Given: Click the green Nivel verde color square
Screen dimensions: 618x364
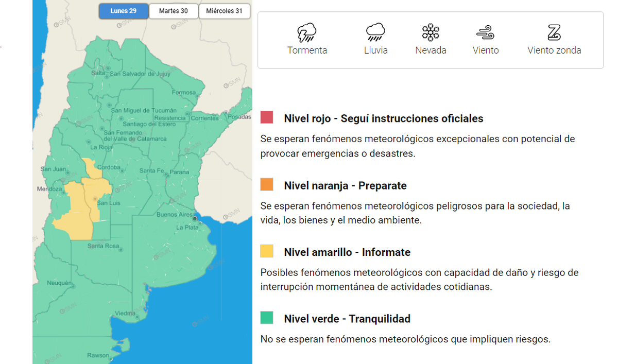Looking at the screenshot, I should tap(267, 318).
